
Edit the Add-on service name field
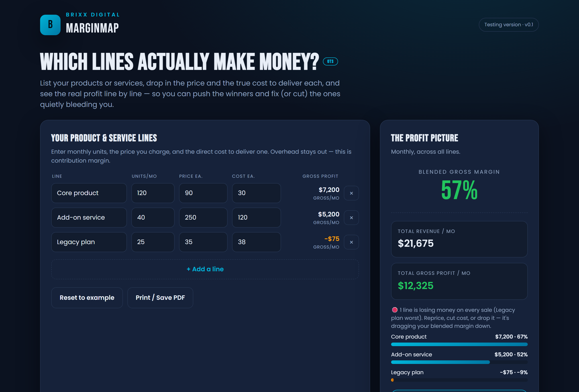89,218
